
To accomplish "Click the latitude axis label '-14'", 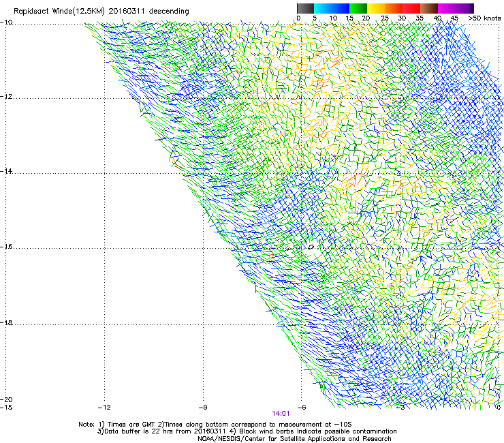I will (6, 171).
